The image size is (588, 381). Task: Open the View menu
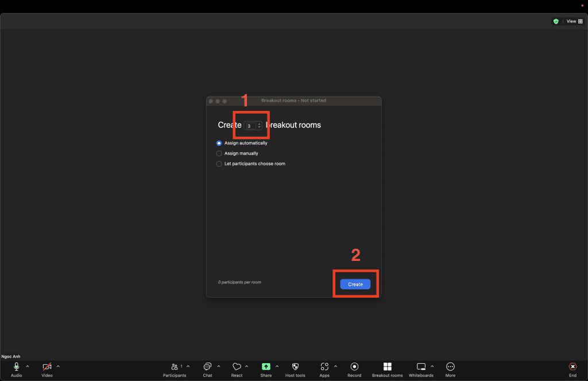coord(572,21)
